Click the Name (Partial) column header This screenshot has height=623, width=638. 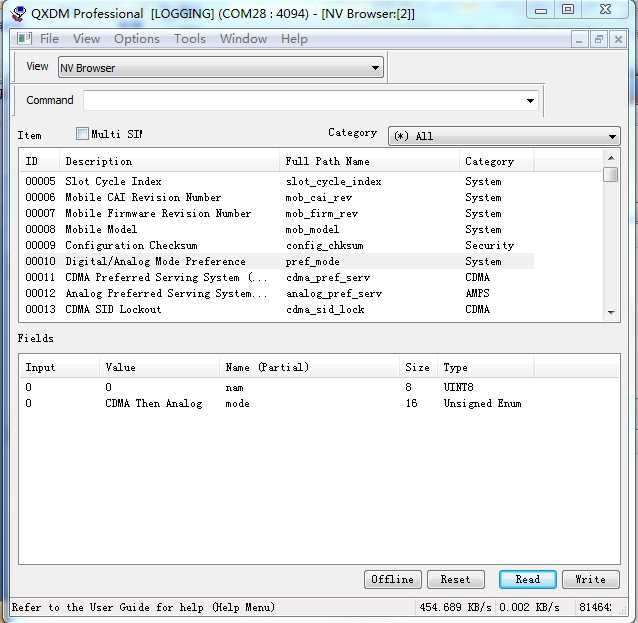coord(310,367)
